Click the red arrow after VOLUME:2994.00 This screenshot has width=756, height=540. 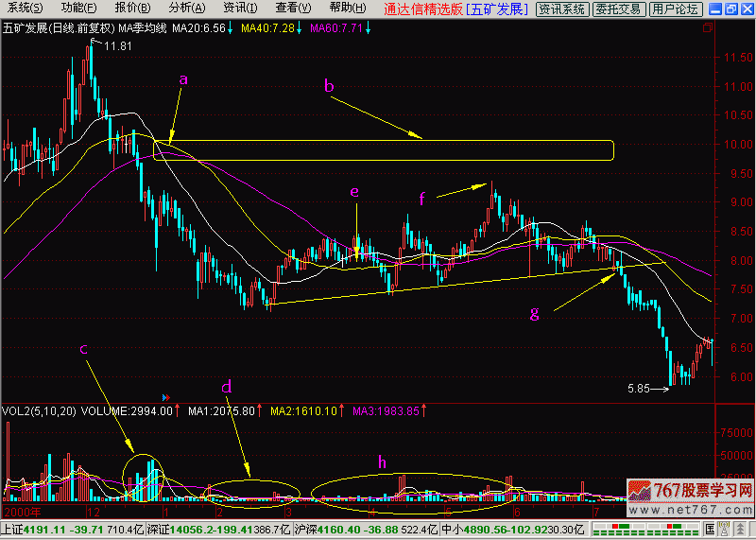(178, 411)
